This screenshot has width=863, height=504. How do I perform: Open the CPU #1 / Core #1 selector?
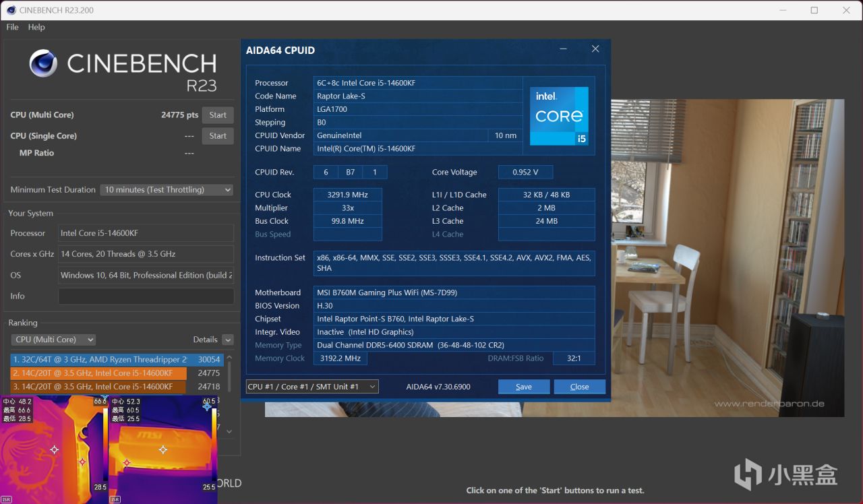click(311, 387)
